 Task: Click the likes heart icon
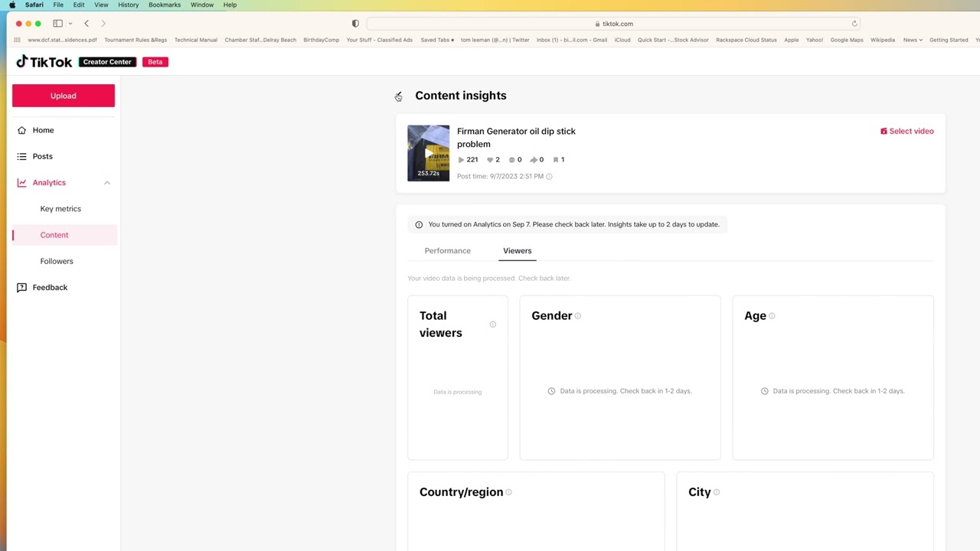pos(490,160)
